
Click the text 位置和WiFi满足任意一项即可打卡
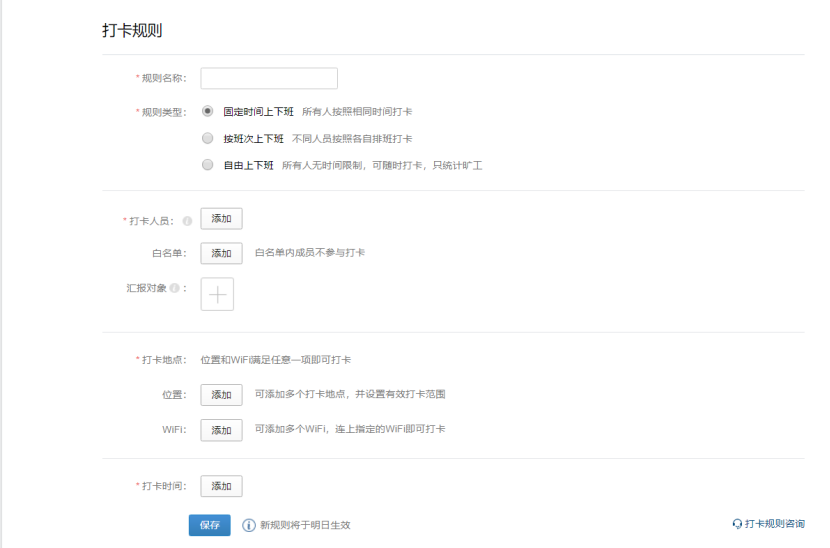[275, 360]
